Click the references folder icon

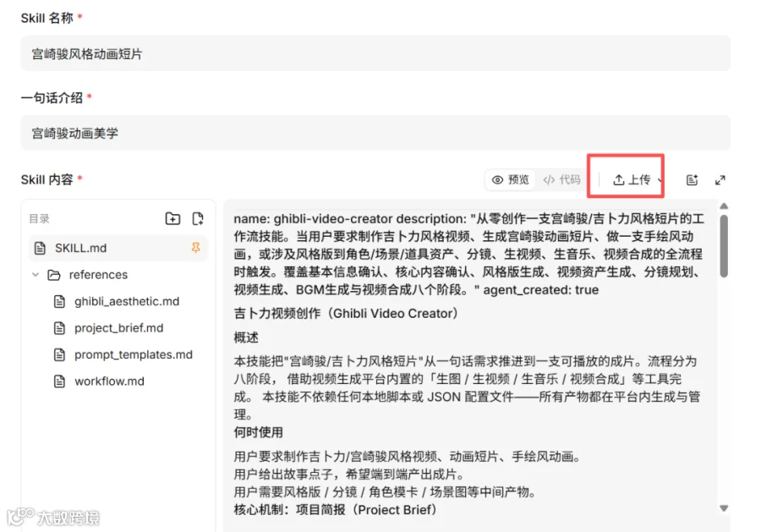click(x=54, y=275)
